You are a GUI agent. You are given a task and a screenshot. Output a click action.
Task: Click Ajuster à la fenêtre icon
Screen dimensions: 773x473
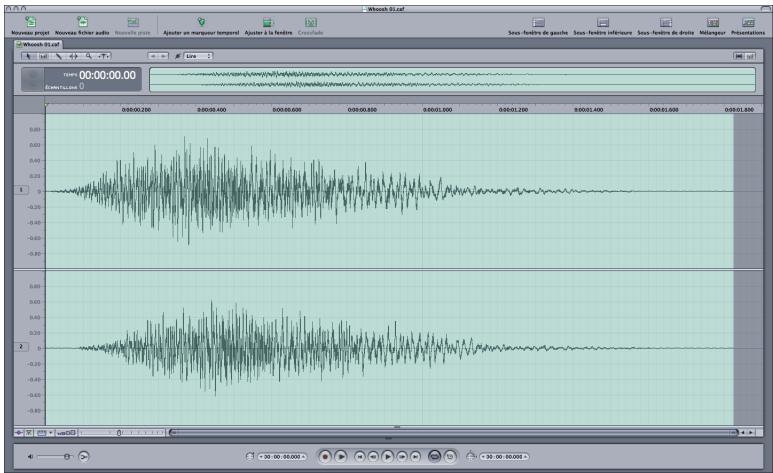(268, 22)
